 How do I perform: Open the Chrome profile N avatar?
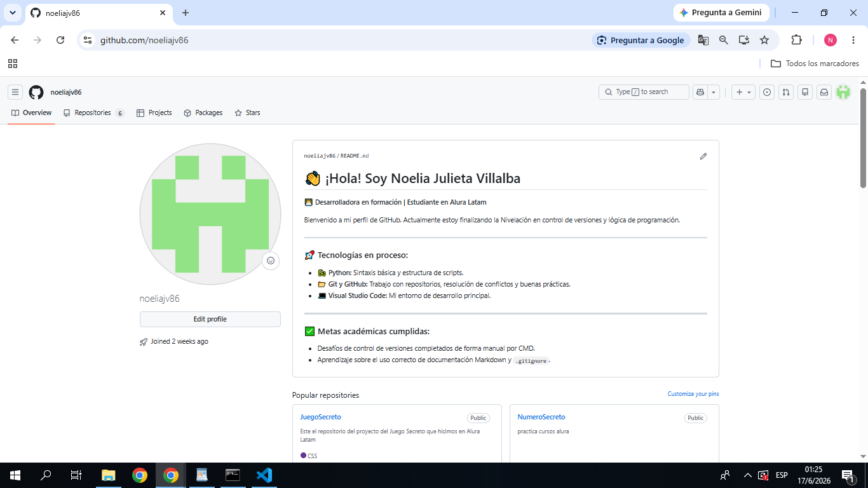pyautogui.click(x=831, y=40)
